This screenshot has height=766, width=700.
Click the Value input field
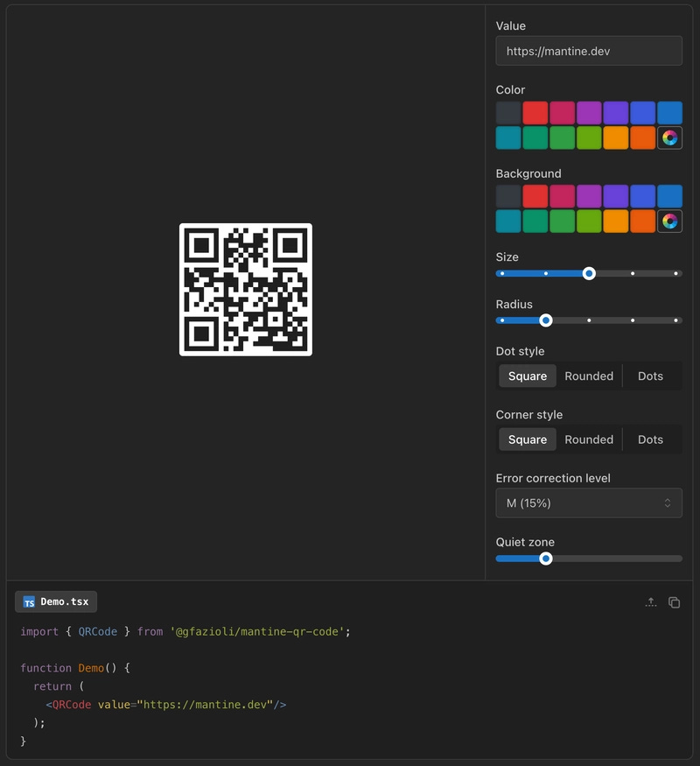(x=588, y=50)
